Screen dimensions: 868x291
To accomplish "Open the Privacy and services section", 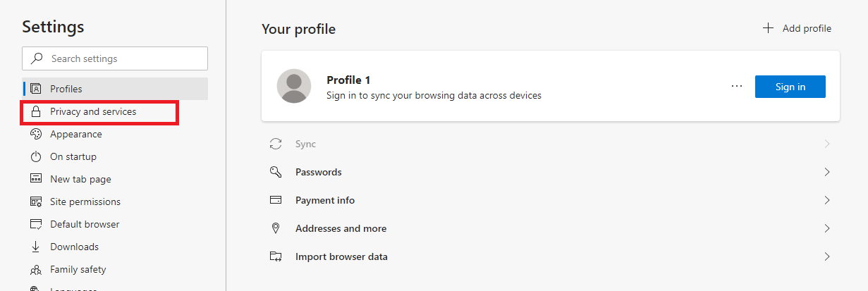I will point(93,112).
